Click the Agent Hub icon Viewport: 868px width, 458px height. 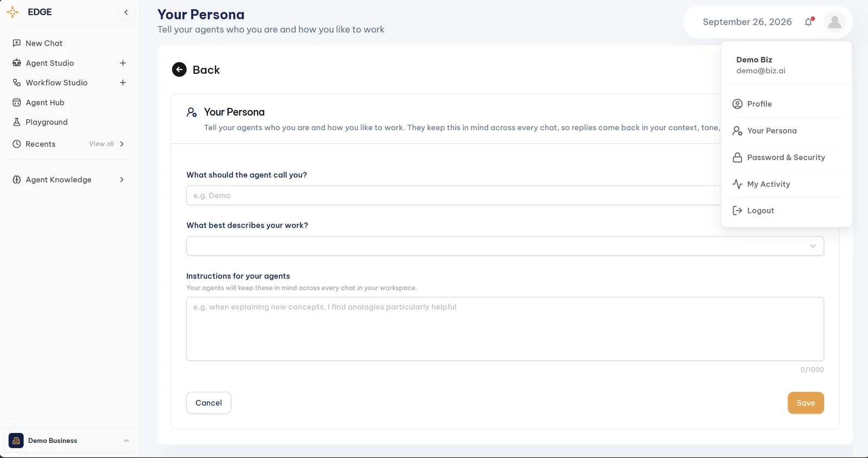click(17, 103)
